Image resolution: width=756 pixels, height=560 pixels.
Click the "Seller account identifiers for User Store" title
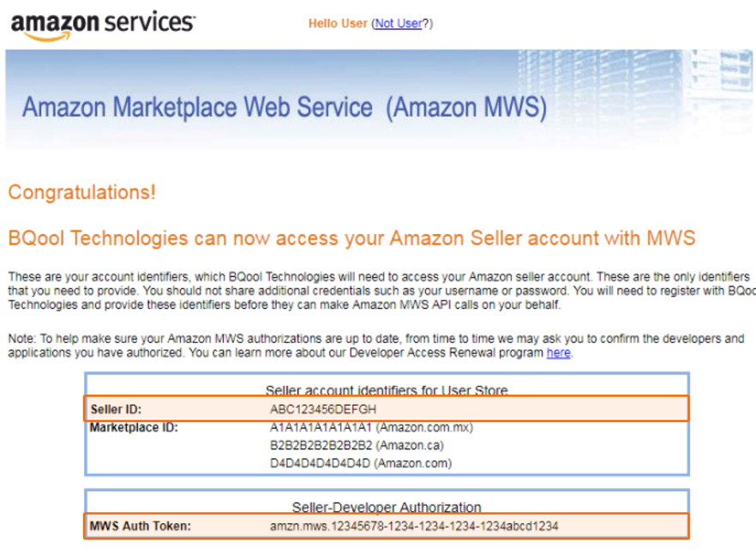387,389
